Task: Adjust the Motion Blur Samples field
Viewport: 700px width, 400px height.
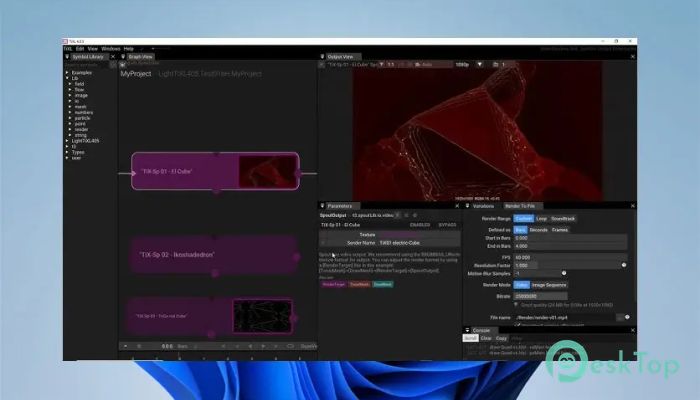Action: tap(537, 273)
